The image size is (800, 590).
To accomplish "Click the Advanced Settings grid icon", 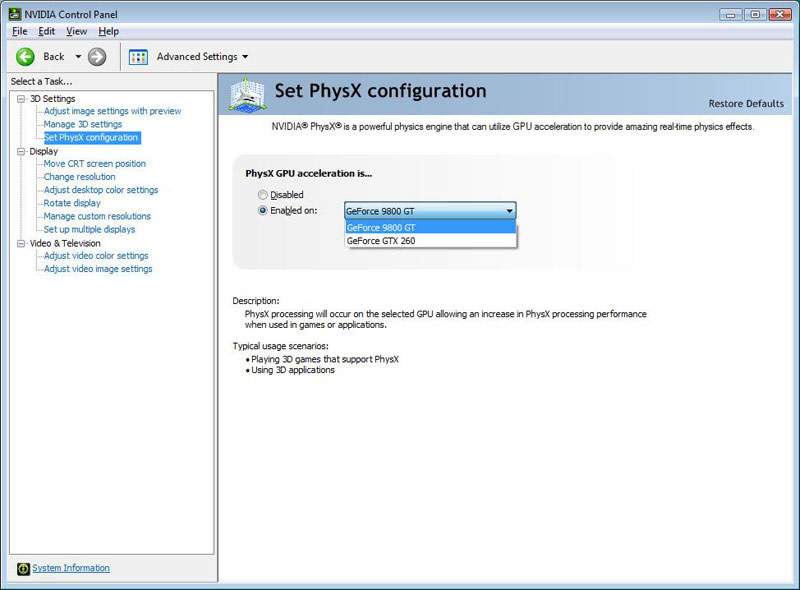I will coord(138,57).
